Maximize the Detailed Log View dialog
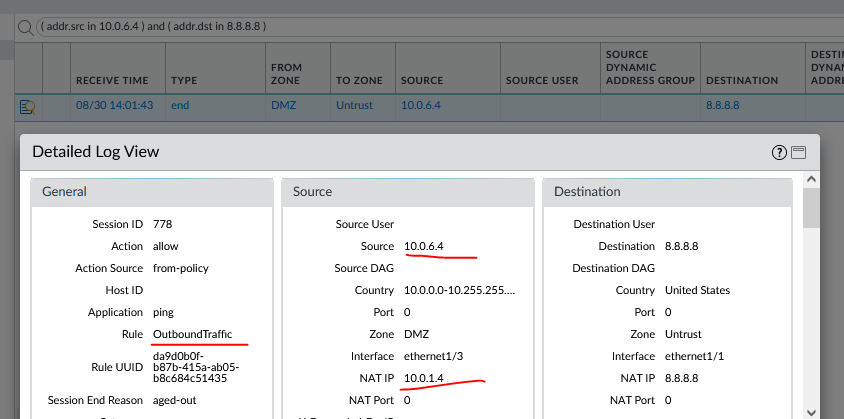The width and height of the screenshot is (844, 419). coord(798,152)
